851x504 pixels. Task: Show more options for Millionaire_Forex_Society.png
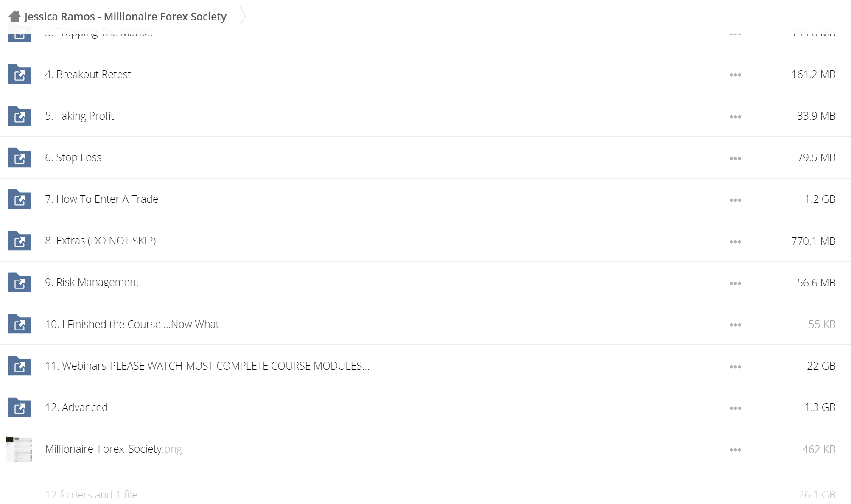(735, 450)
